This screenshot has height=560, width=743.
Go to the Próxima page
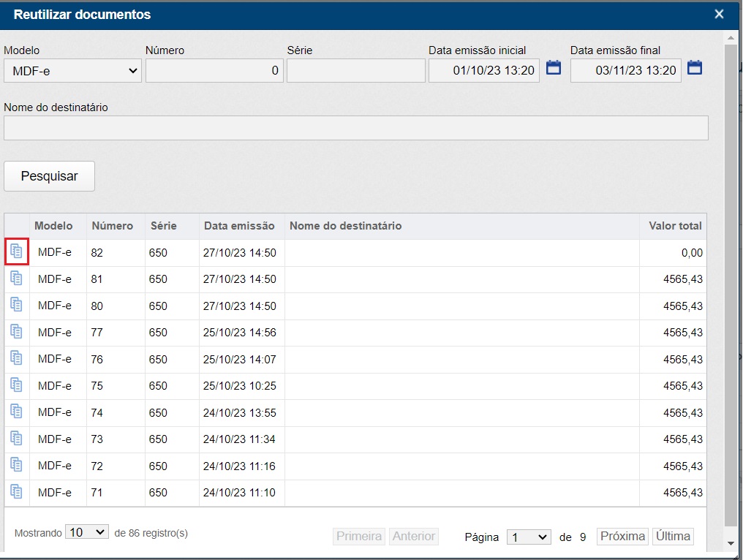point(622,536)
